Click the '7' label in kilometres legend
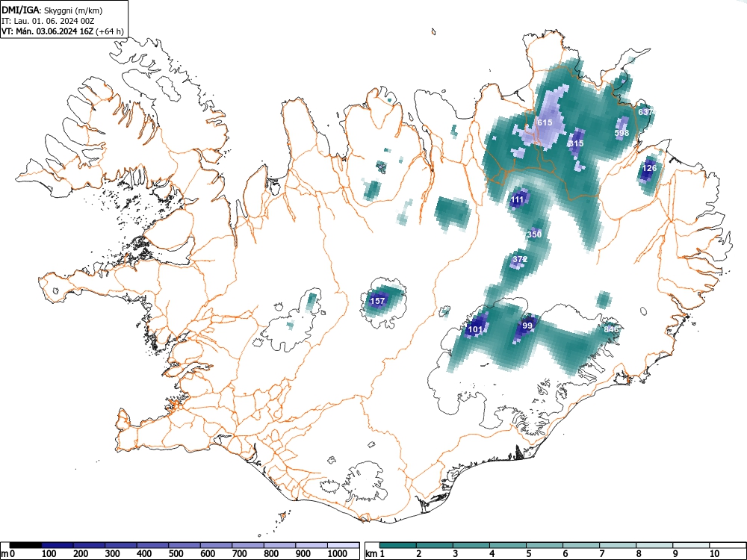 (x=601, y=553)
